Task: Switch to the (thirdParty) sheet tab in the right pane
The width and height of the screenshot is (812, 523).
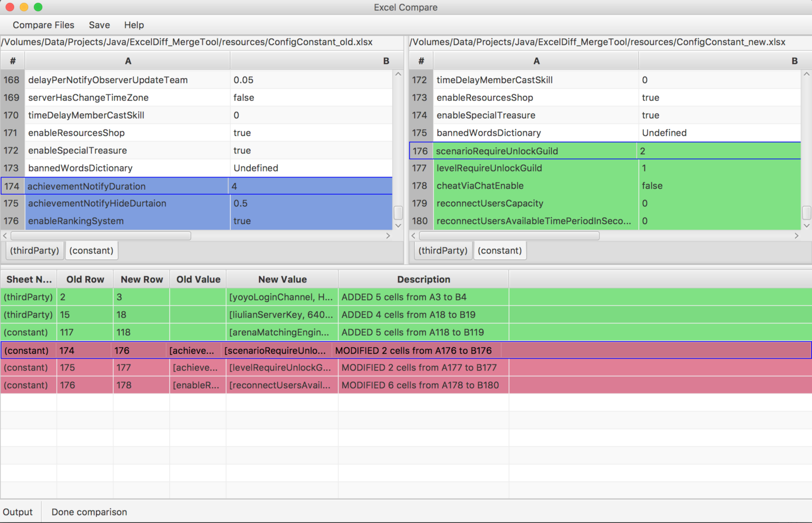Action: click(x=443, y=250)
